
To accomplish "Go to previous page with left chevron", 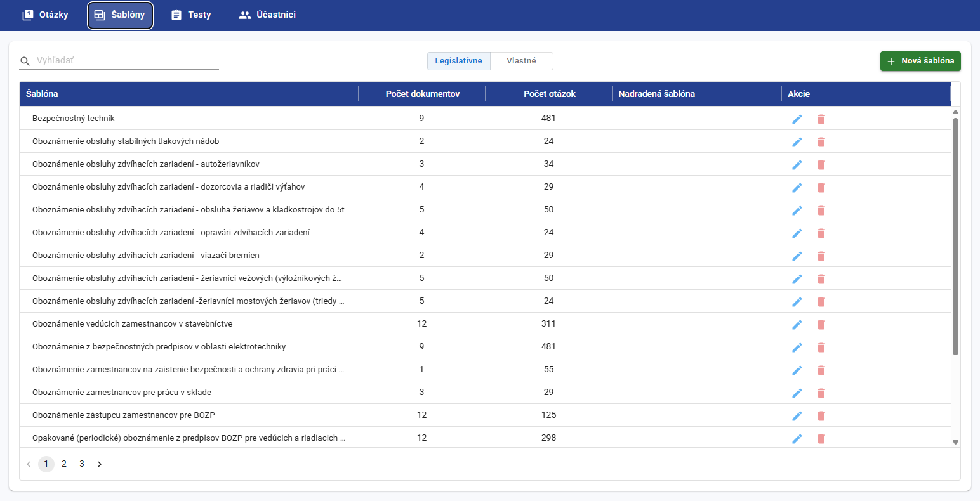I will click(x=29, y=464).
